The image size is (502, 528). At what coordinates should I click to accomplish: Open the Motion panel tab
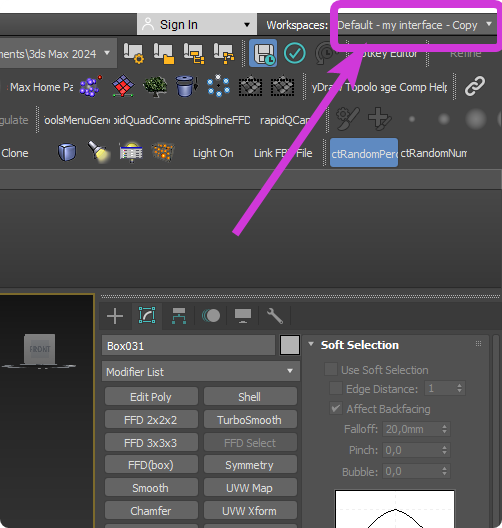pos(211,316)
